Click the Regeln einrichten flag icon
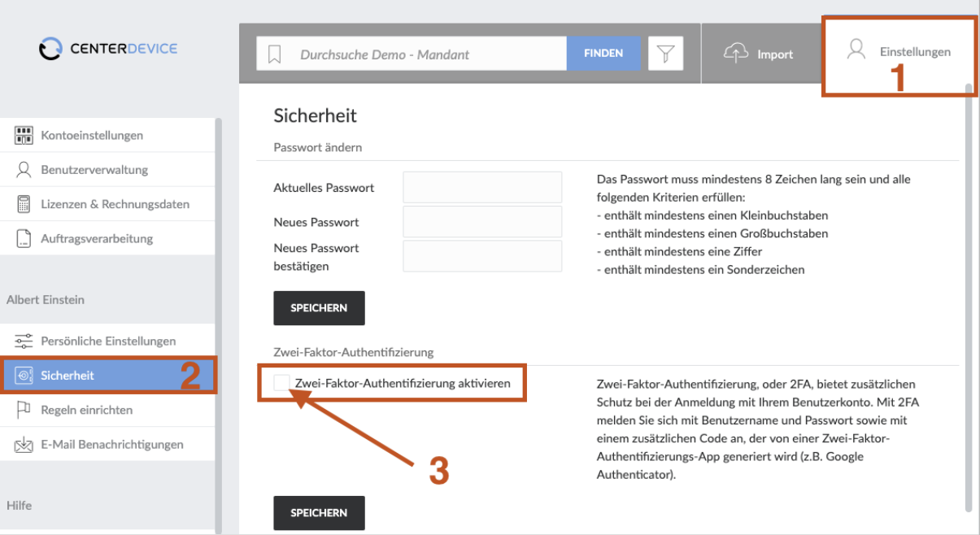 [x=24, y=410]
